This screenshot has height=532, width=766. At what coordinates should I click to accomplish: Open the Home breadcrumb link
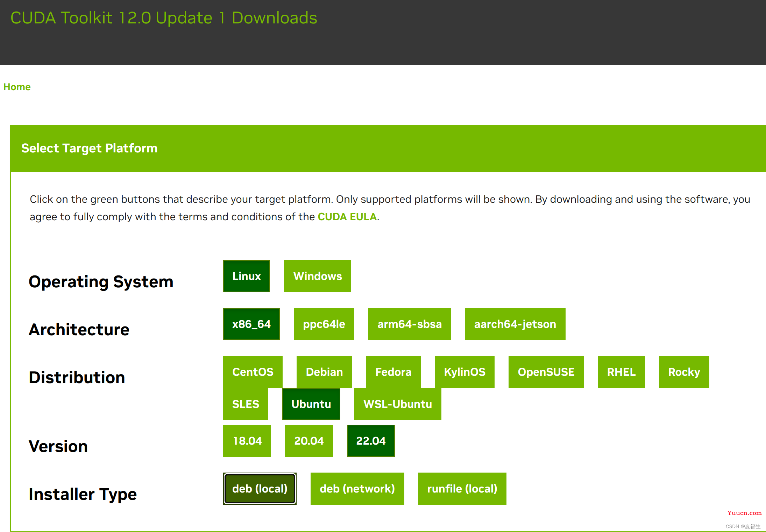[x=17, y=87]
